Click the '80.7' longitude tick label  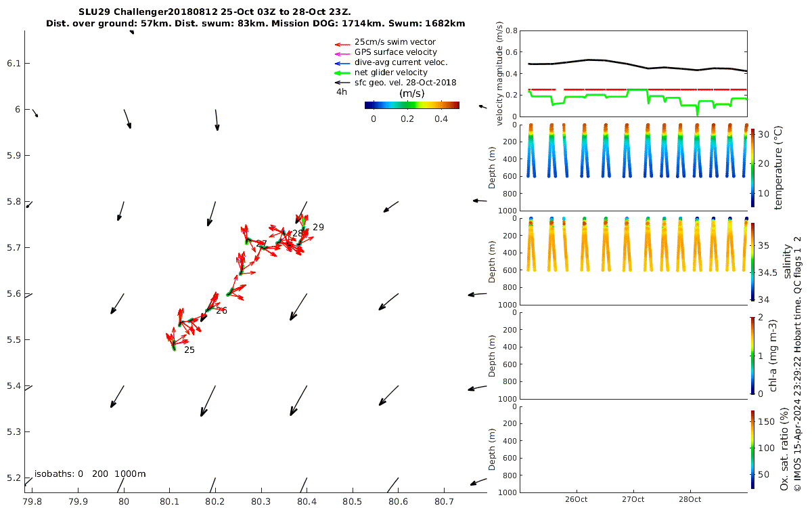443,502
